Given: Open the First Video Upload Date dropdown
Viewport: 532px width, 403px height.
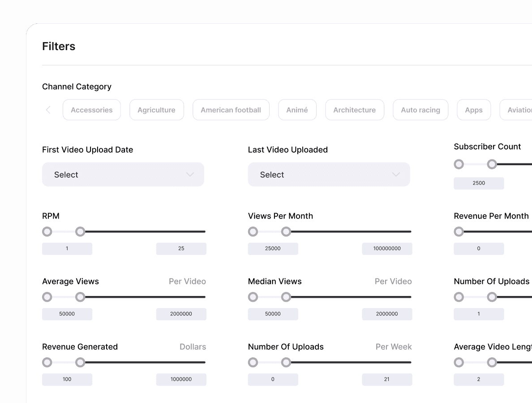Looking at the screenshot, I should (123, 175).
